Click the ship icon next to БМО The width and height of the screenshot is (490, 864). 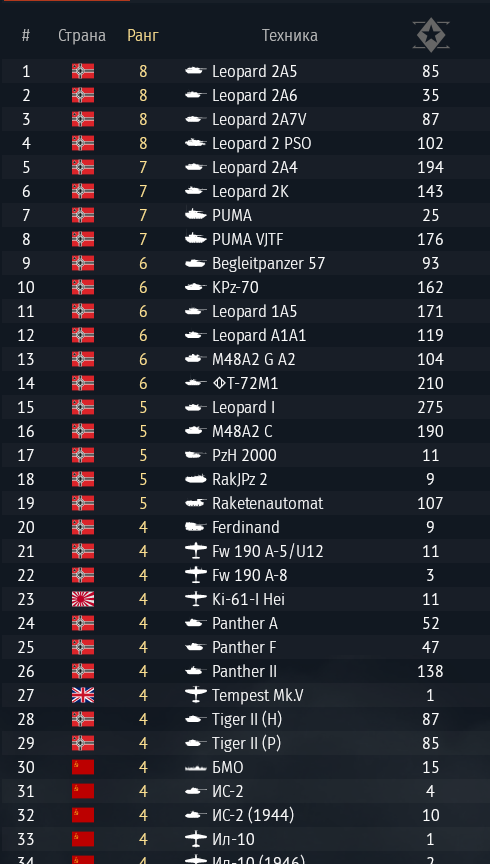(196, 768)
